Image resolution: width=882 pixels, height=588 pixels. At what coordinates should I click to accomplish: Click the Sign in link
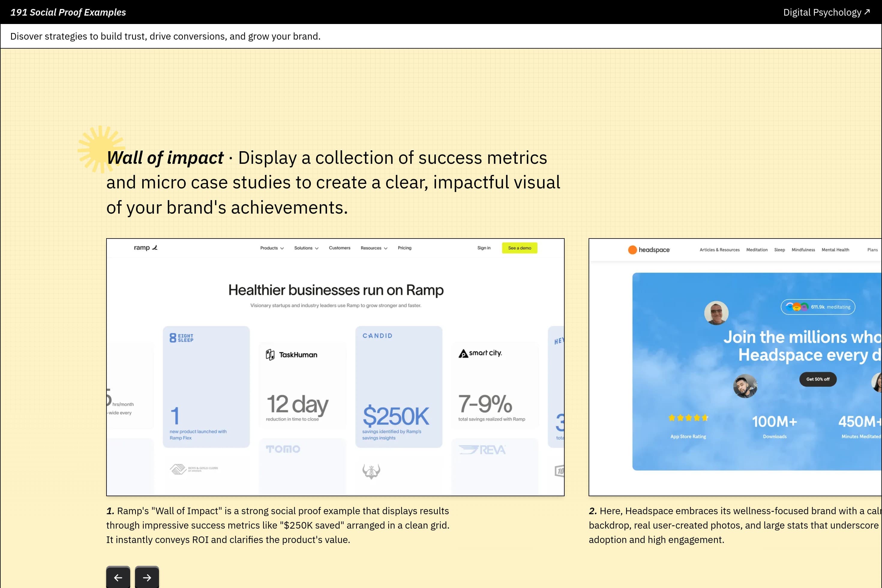(x=484, y=248)
